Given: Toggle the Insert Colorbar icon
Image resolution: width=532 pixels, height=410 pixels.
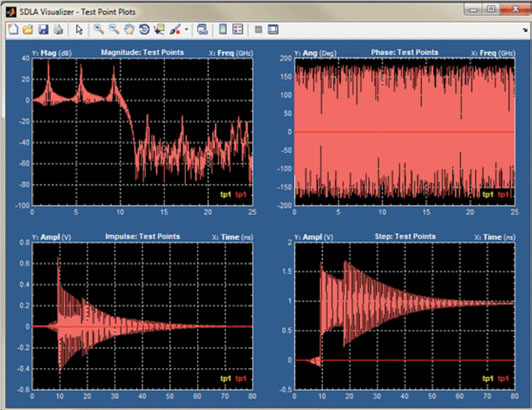Looking at the screenshot, I should 223,30.
